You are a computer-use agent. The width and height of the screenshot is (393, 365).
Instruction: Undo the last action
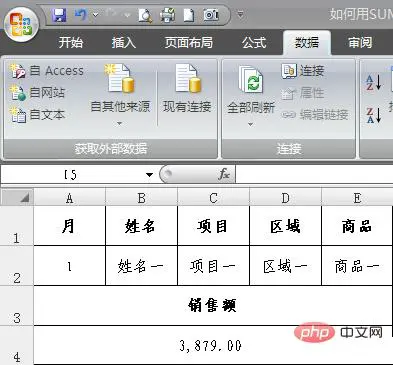pyautogui.click(x=81, y=15)
